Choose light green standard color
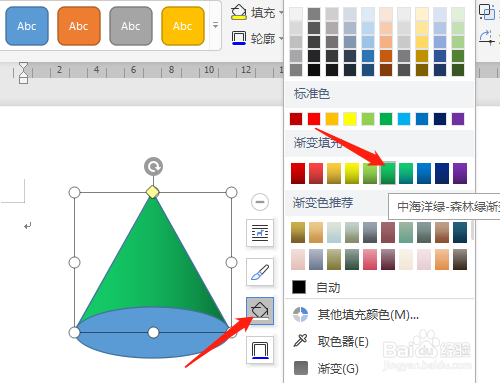This screenshot has width=500, height=383. 368,119
